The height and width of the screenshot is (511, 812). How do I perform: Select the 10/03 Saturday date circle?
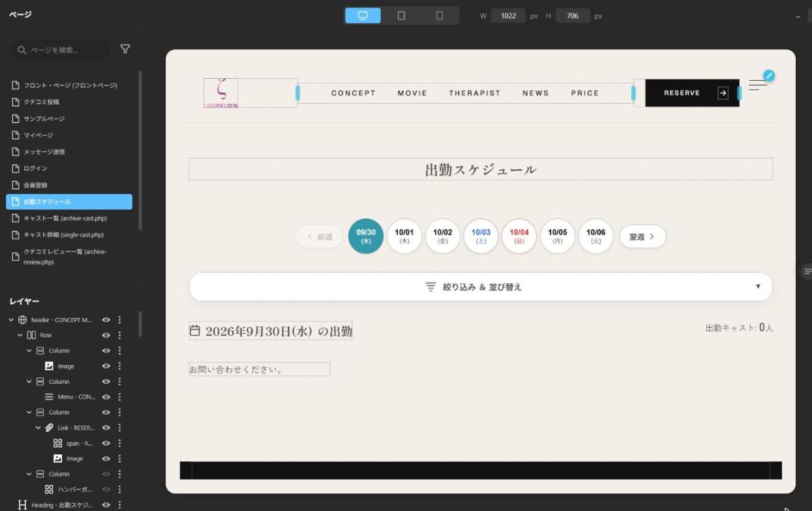point(481,236)
